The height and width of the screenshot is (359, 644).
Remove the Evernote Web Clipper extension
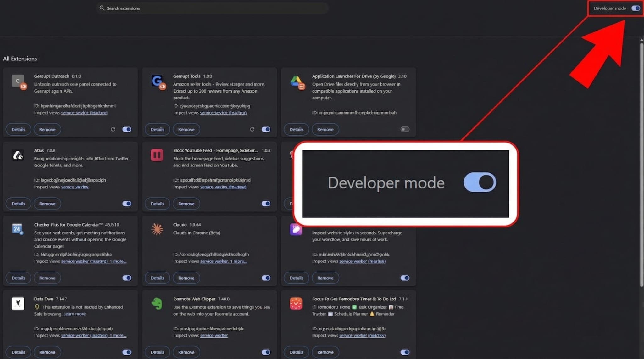coord(186,352)
